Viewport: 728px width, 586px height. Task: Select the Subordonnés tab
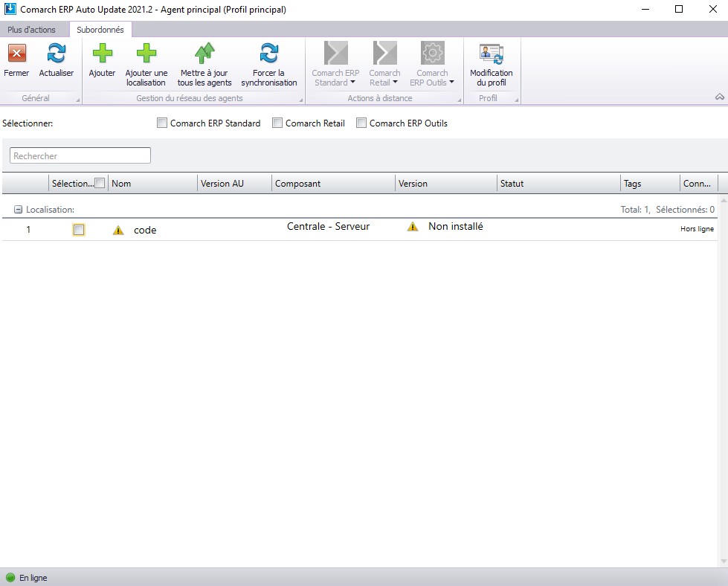click(100, 30)
